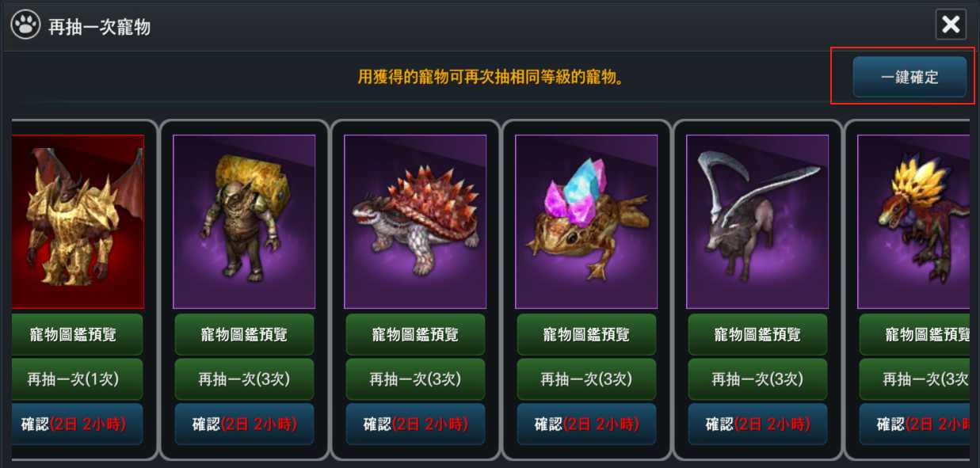Click 再抽一次(3次) under the crystal frog

(x=586, y=379)
